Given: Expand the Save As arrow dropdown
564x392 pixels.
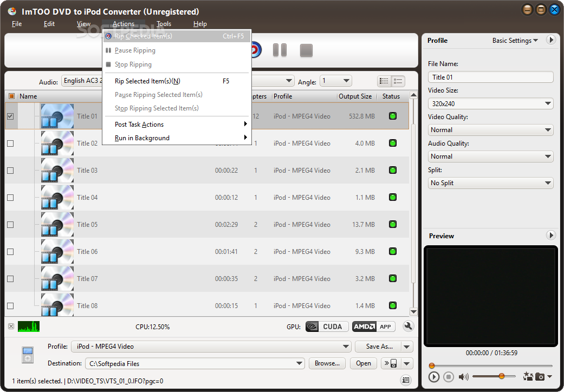Looking at the screenshot, I should [x=407, y=347].
